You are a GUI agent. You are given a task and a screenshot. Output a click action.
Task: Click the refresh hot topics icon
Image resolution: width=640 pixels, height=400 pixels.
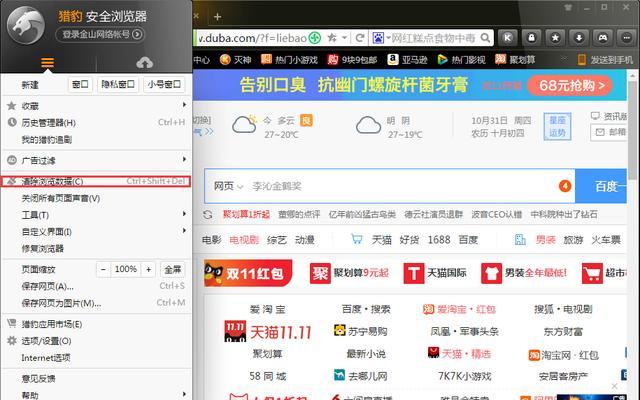208,214
